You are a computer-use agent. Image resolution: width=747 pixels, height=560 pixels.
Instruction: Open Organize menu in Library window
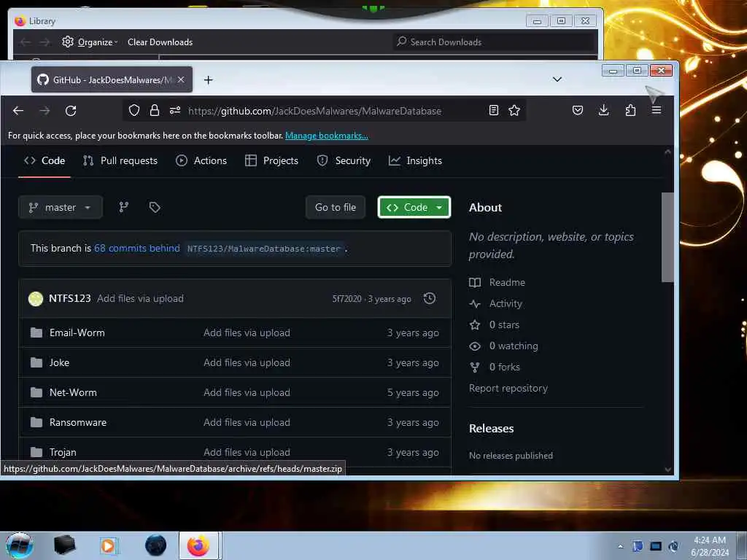tap(90, 42)
